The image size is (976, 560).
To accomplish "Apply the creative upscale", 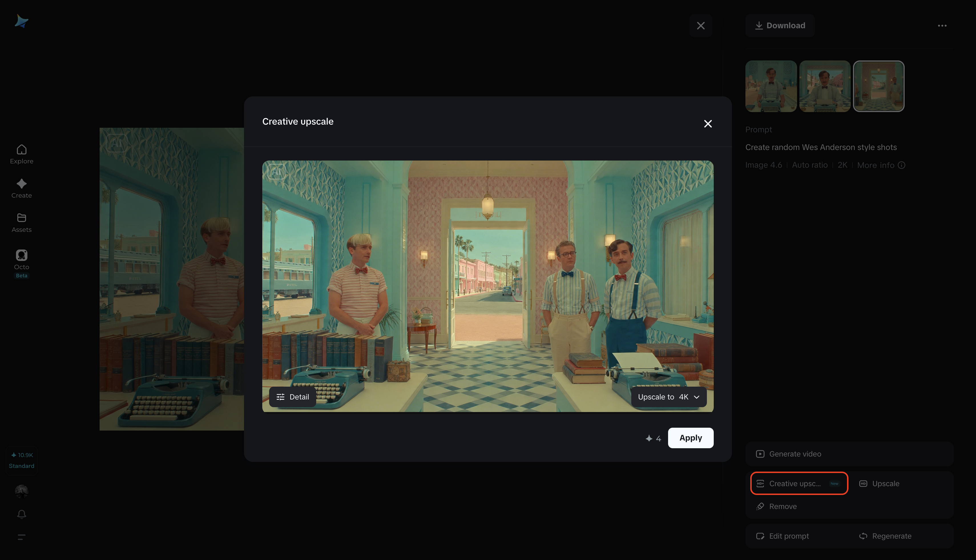I will point(690,438).
